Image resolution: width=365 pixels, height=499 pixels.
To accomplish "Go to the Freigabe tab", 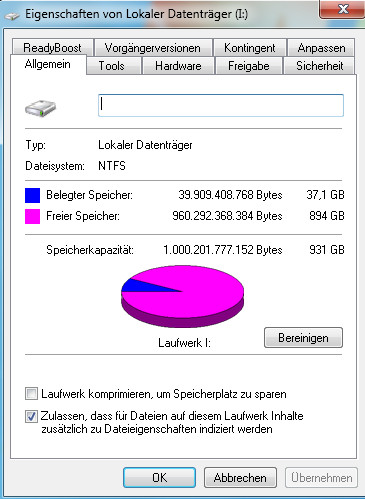I will point(249,66).
